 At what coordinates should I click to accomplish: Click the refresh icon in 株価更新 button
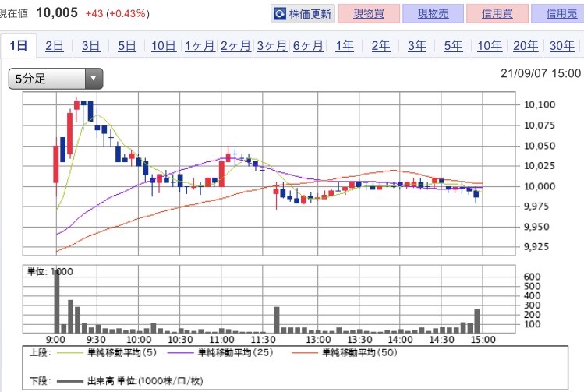click(279, 14)
